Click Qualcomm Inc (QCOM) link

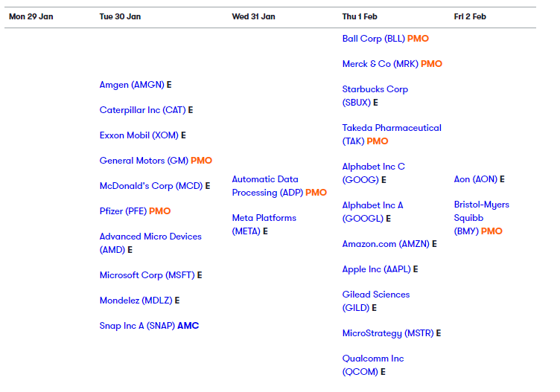(373, 365)
